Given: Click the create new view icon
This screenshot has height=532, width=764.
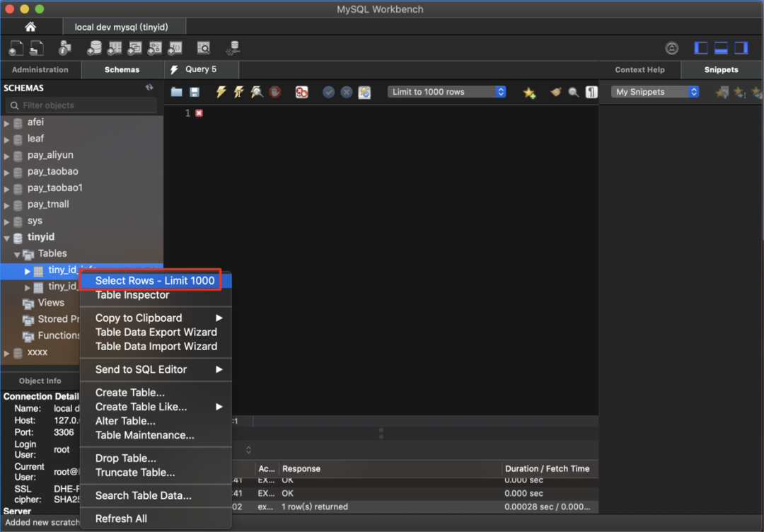Looking at the screenshot, I should (134, 47).
